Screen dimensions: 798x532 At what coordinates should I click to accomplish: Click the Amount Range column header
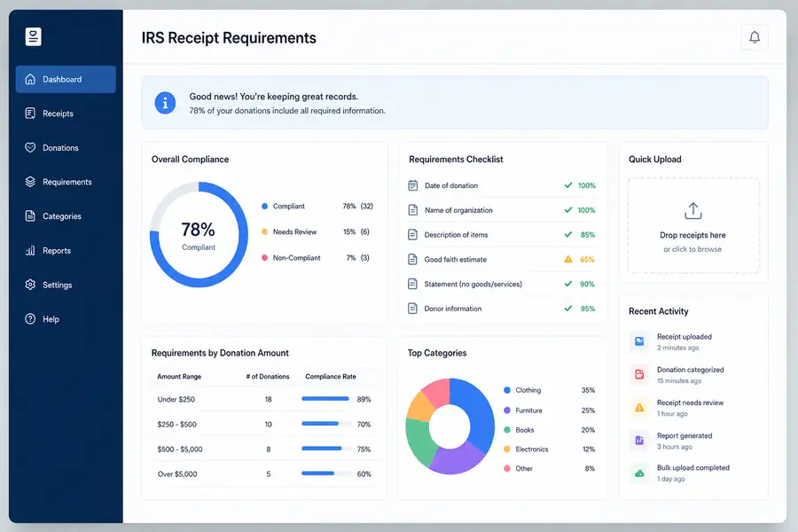click(x=179, y=377)
